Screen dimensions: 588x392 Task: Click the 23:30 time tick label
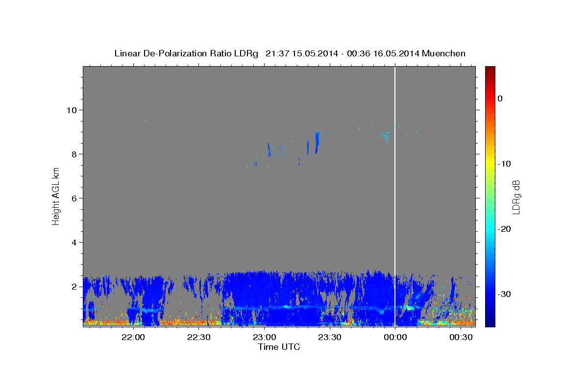pyautogui.click(x=330, y=337)
